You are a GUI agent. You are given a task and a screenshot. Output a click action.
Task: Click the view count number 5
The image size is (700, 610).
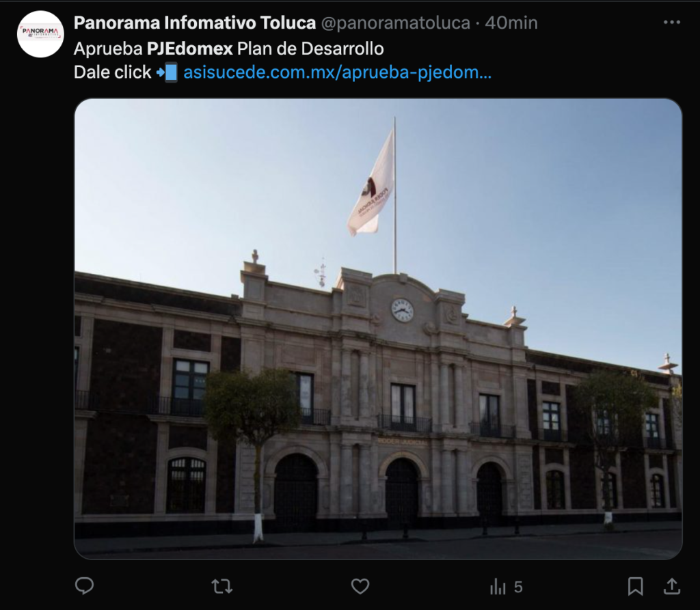(518, 587)
